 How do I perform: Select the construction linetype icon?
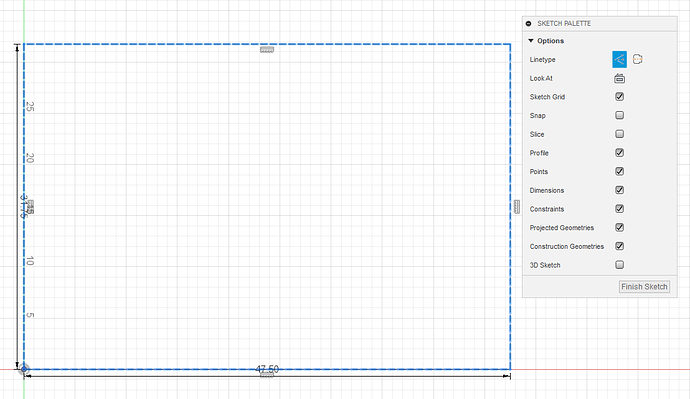[x=637, y=59]
